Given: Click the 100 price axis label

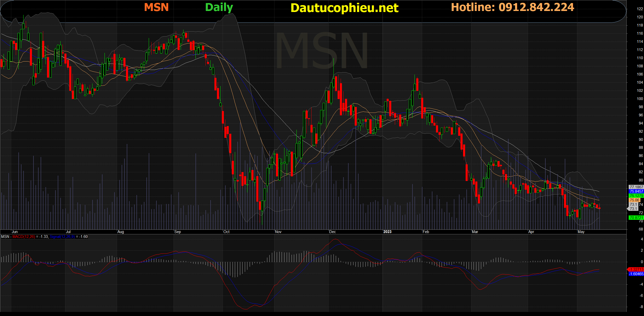Looking at the screenshot, I should click(640, 99).
